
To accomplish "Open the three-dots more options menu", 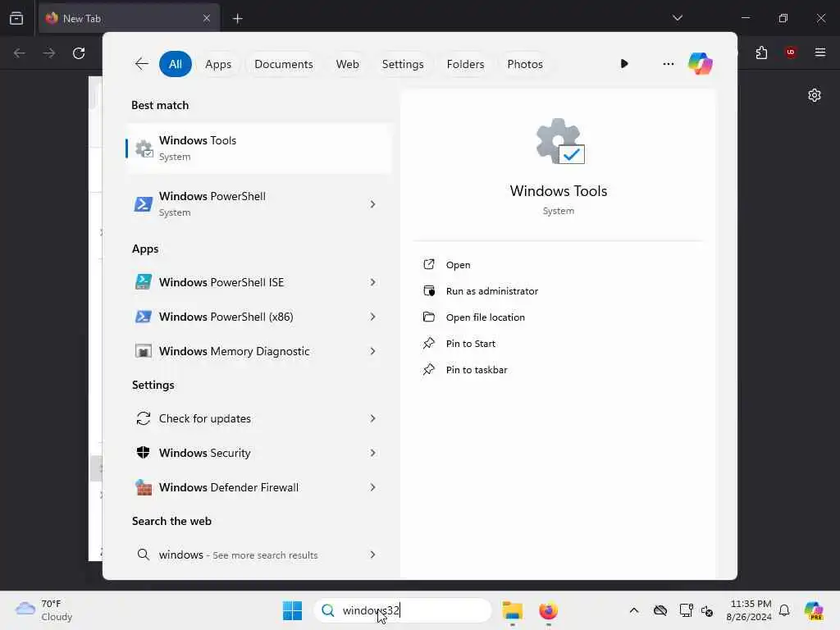I will [x=668, y=64].
